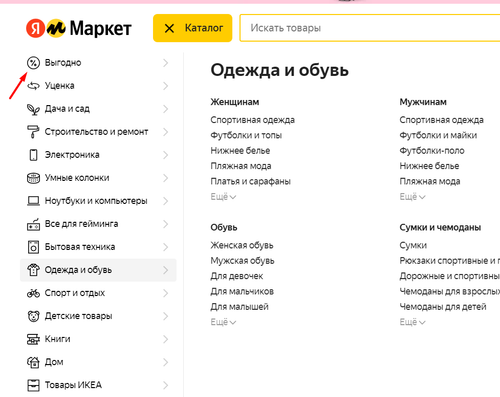The height and width of the screenshot is (397, 500).
Task: Click the box icon for Товары ИКЕА
Action: coord(33,385)
